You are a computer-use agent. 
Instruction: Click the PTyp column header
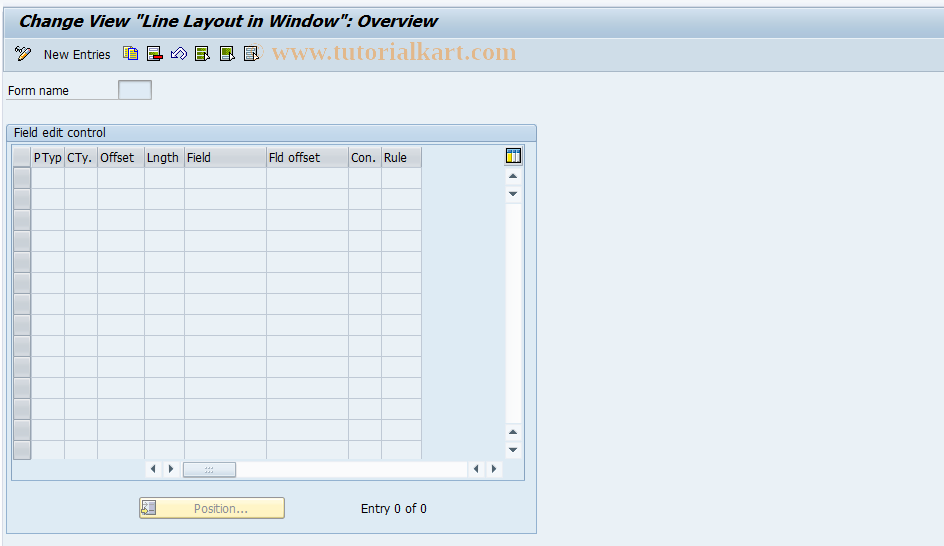(x=48, y=158)
